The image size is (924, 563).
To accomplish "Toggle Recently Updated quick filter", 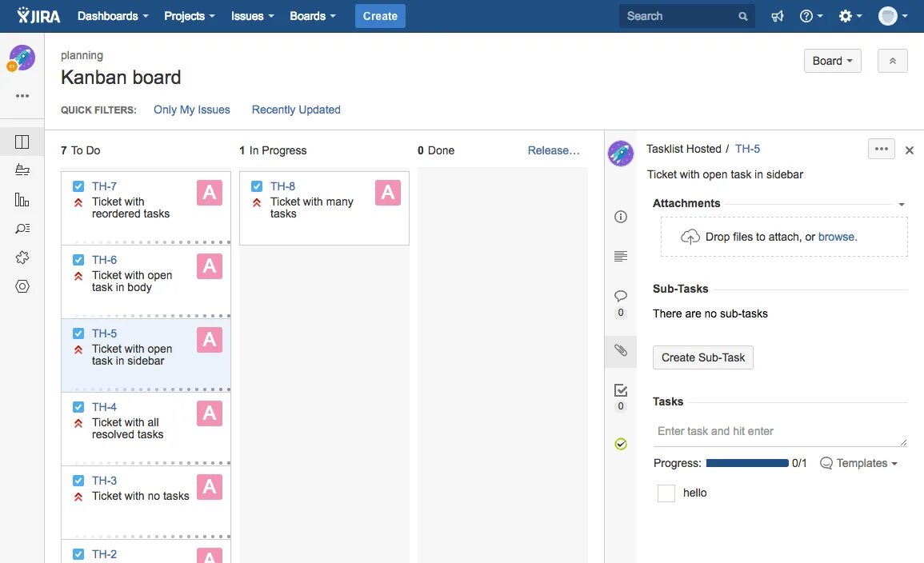I will [x=296, y=110].
